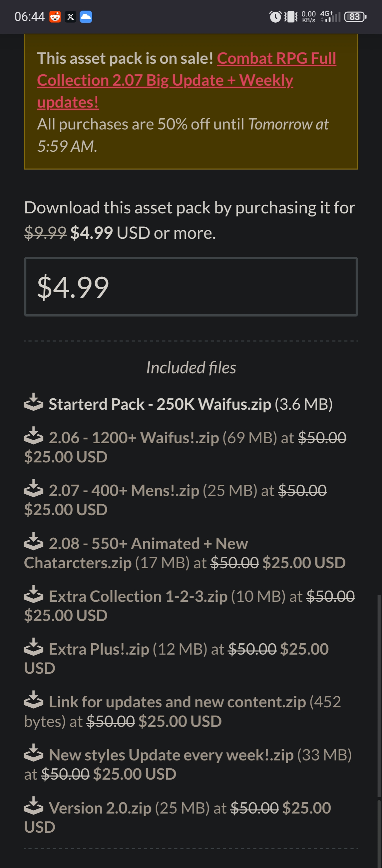Viewport: 382px width, 868px height.
Task: Click download icon beside Extra Collection 1-2-3
Action: (x=34, y=594)
